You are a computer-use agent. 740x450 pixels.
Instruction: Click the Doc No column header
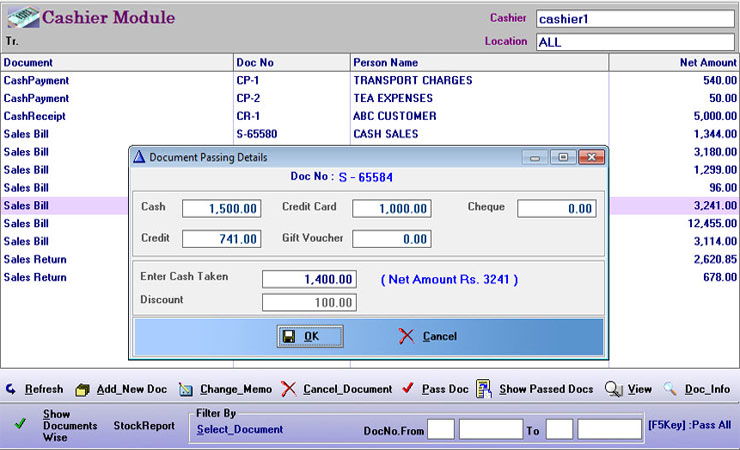[292, 62]
